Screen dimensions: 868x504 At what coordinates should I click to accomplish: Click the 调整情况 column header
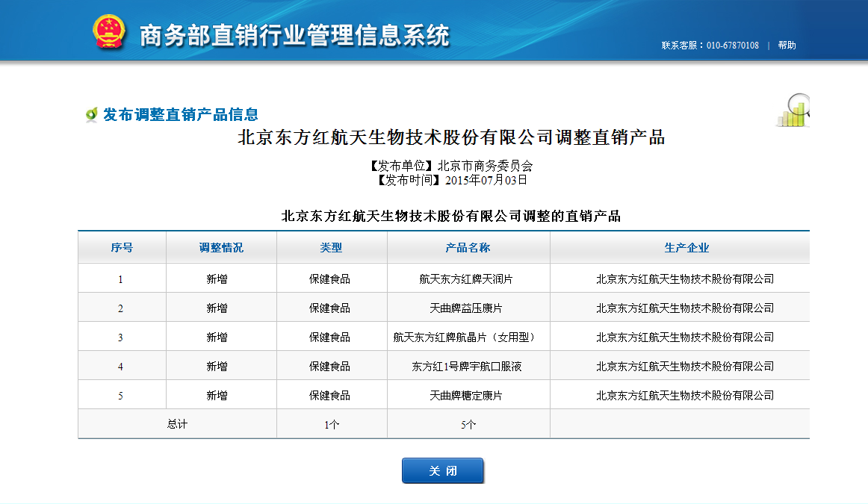221,248
